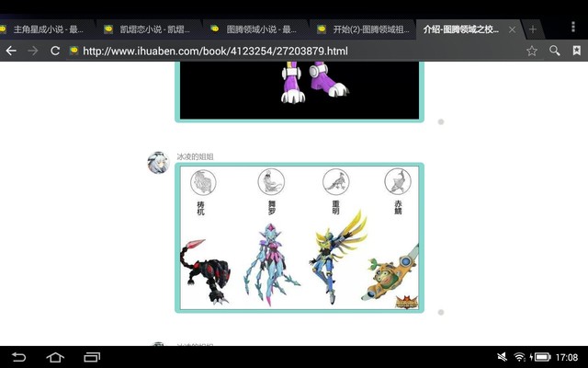Tap the 17:08 clock
This screenshot has height=368, width=588.
567,357
